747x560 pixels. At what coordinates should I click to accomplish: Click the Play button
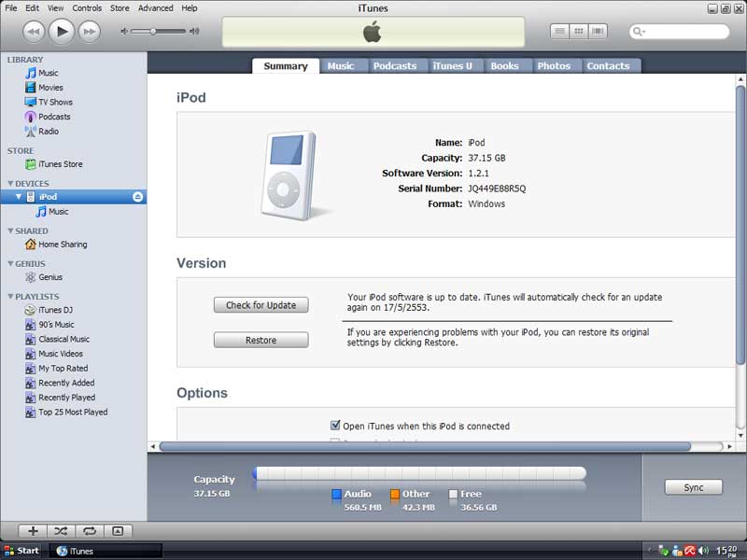[61, 32]
